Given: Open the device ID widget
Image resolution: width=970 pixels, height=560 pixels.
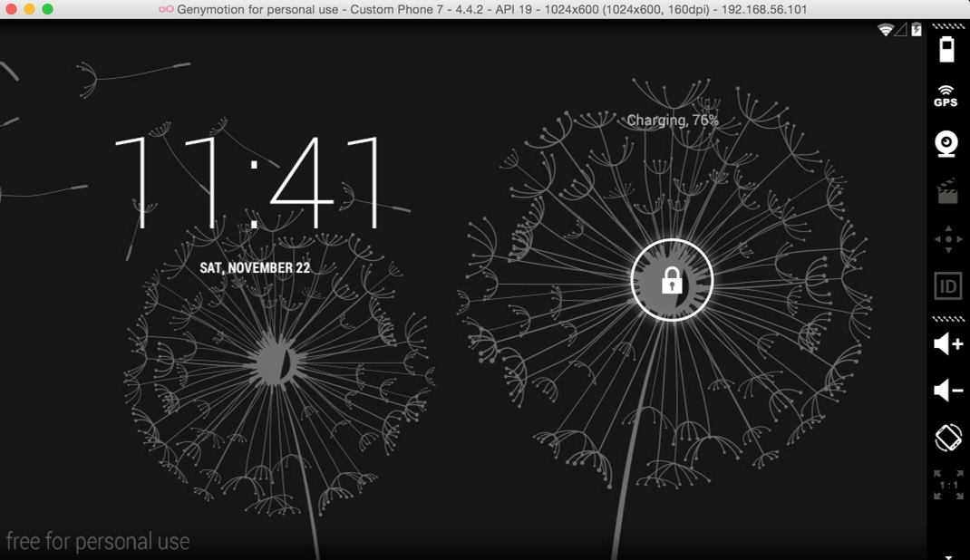Looking at the screenshot, I should (947, 286).
